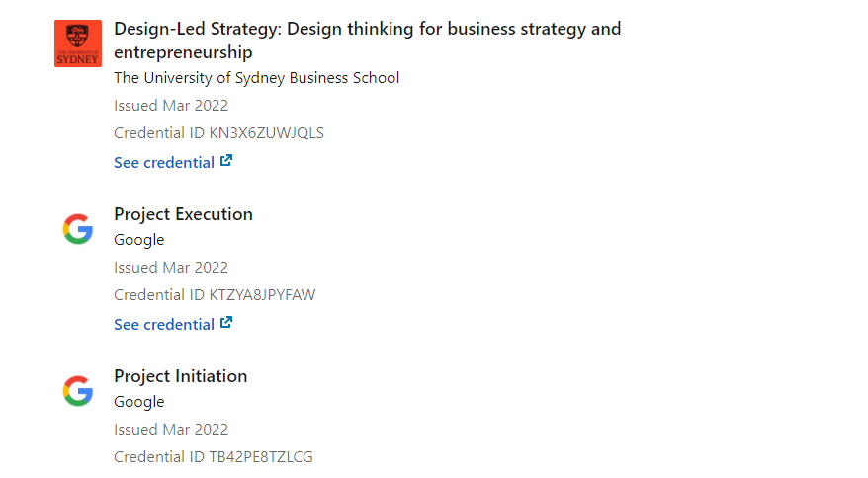The height and width of the screenshot is (478, 868).
Task: Click the Google logo beside Project Initiation
Action: tap(78, 391)
